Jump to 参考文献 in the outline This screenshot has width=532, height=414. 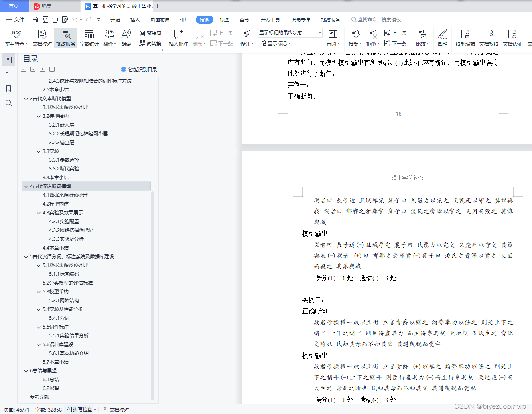click(39, 397)
